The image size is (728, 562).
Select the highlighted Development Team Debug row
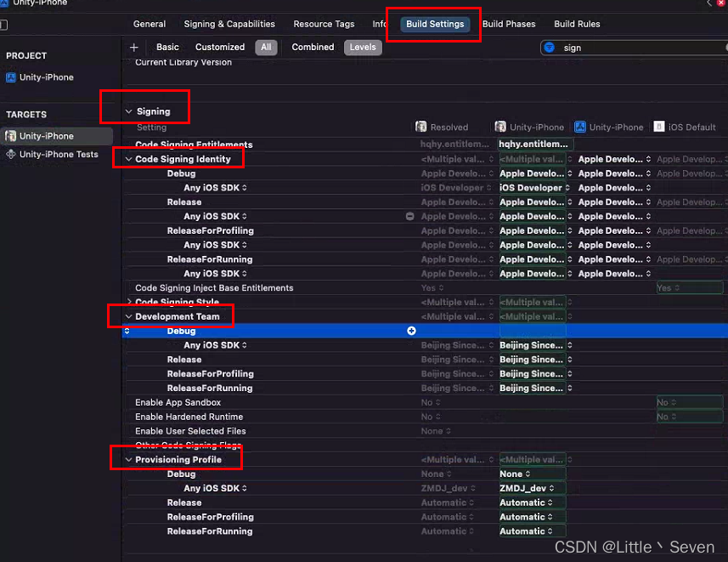(x=425, y=331)
